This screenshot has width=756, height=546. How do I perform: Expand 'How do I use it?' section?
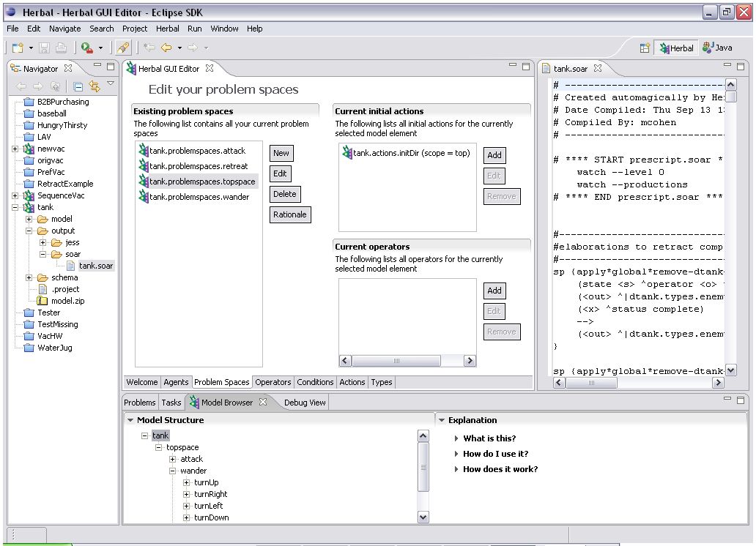click(456, 454)
